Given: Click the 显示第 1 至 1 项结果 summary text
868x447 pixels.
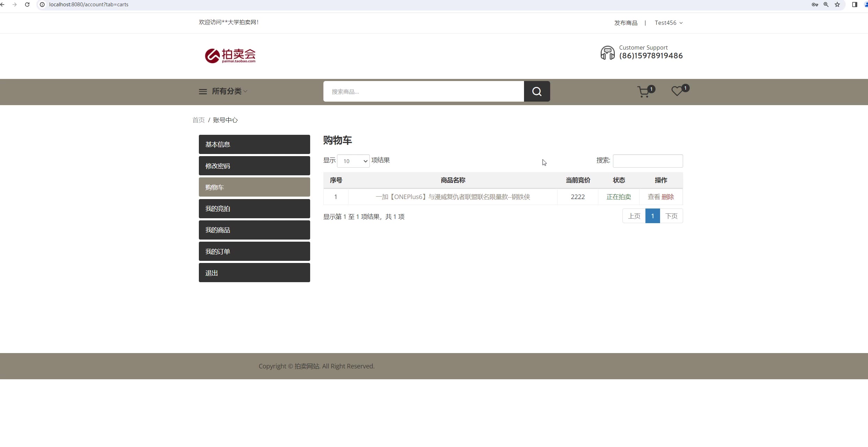Looking at the screenshot, I should [364, 217].
